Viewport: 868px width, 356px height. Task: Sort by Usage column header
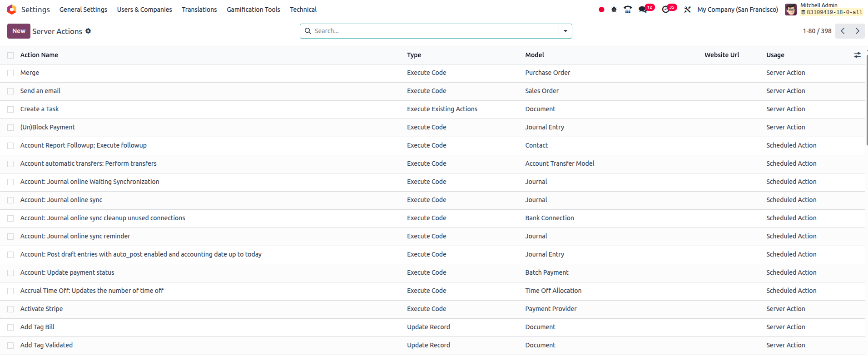[x=775, y=55]
